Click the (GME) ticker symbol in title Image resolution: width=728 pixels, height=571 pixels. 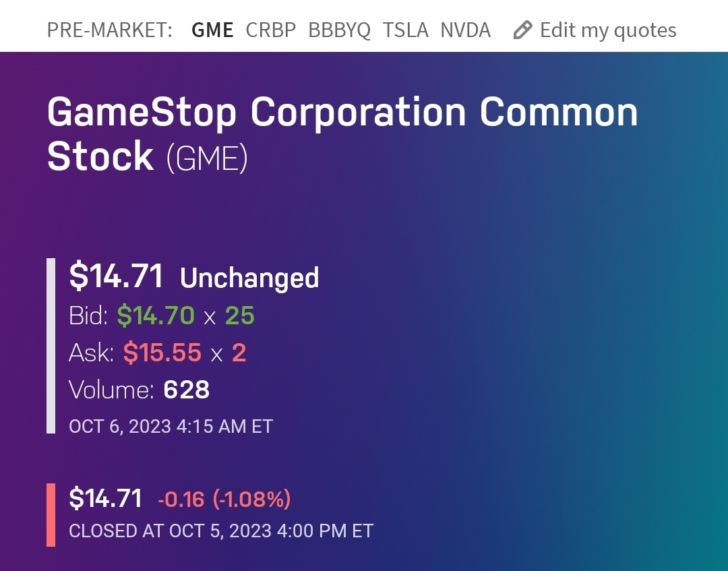tap(207, 158)
